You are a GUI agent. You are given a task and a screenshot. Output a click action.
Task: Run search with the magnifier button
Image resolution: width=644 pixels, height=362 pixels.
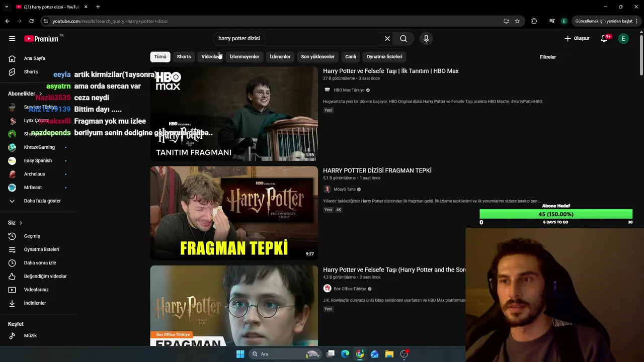(x=404, y=39)
